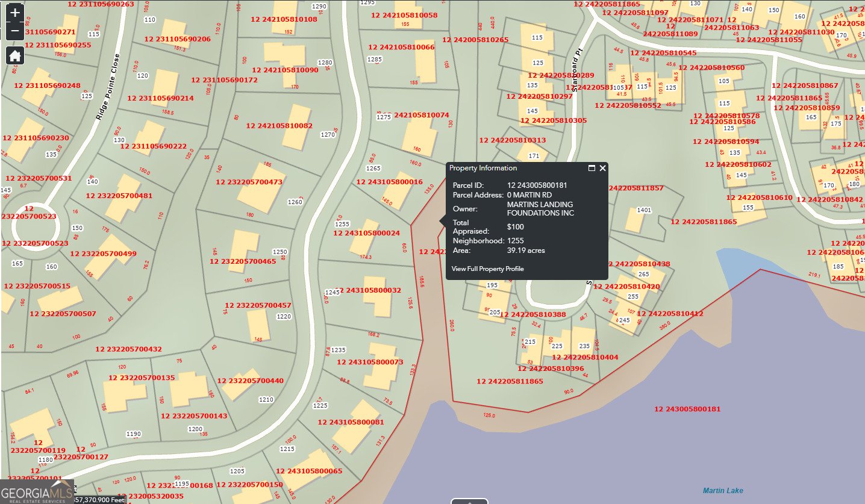The image size is (865, 504).
Task: Click parcel label 12 243005800181 on lake
Action: [687, 409]
